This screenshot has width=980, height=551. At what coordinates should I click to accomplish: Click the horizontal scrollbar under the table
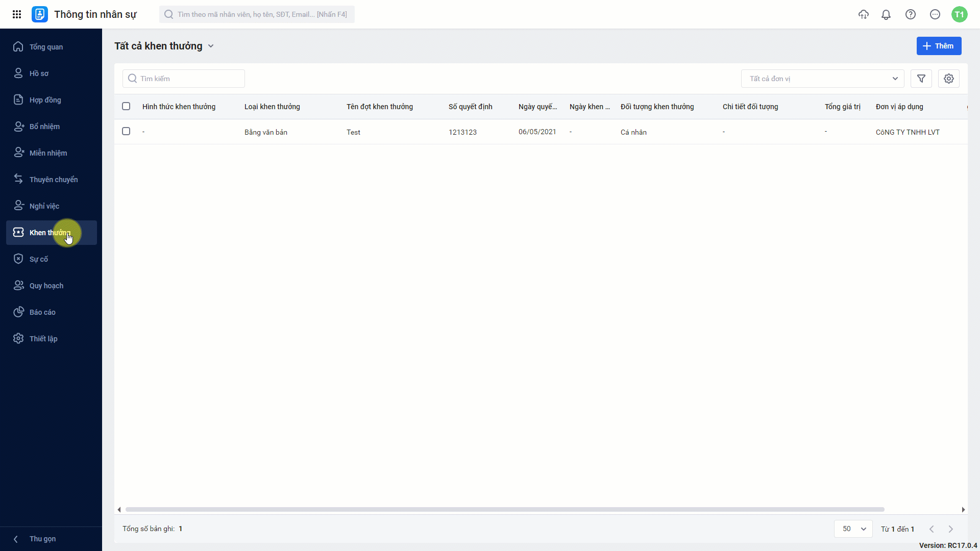(x=505, y=510)
